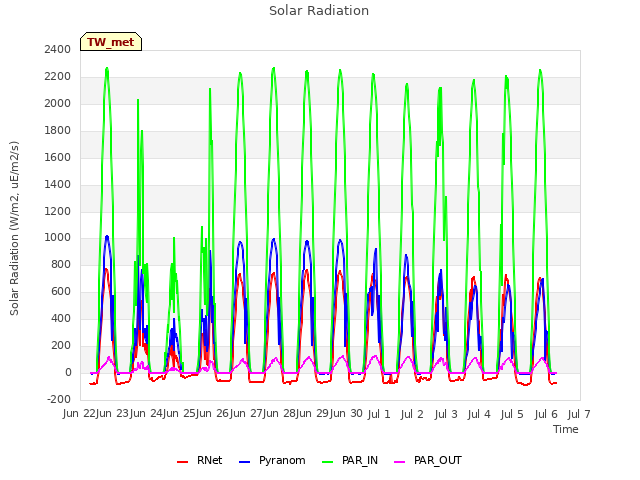The height and width of the screenshot is (480, 640).
Task: Click the Jul 4 x-axis tick label
Action: [x=479, y=414]
